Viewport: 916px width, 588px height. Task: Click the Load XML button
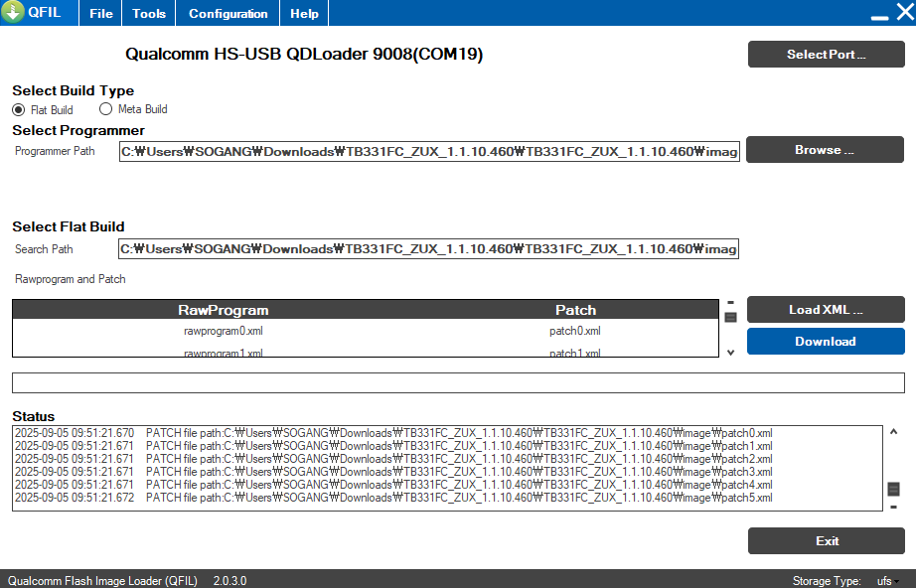tap(826, 310)
